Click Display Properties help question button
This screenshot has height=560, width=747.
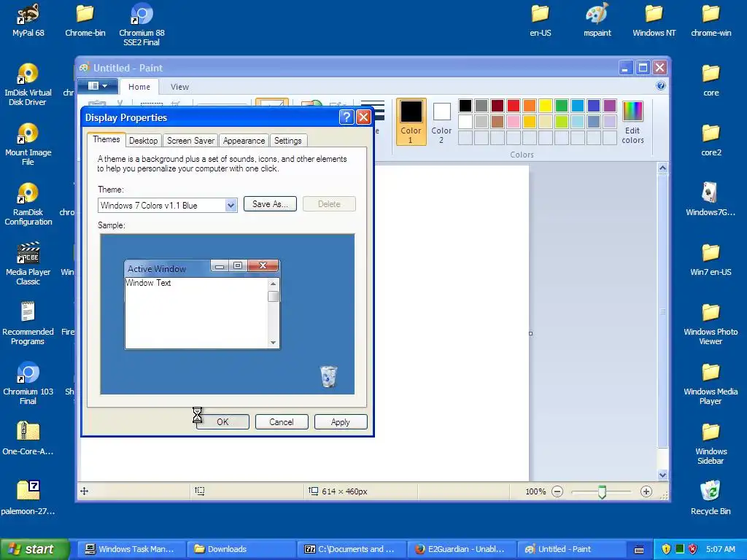coord(347,117)
